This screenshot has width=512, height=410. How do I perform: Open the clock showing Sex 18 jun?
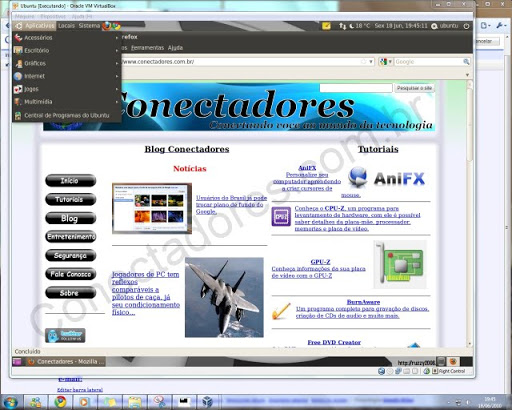pyautogui.click(x=401, y=26)
